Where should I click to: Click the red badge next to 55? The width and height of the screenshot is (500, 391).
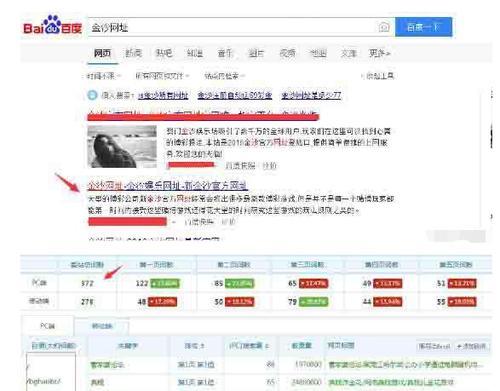point(462,302)
